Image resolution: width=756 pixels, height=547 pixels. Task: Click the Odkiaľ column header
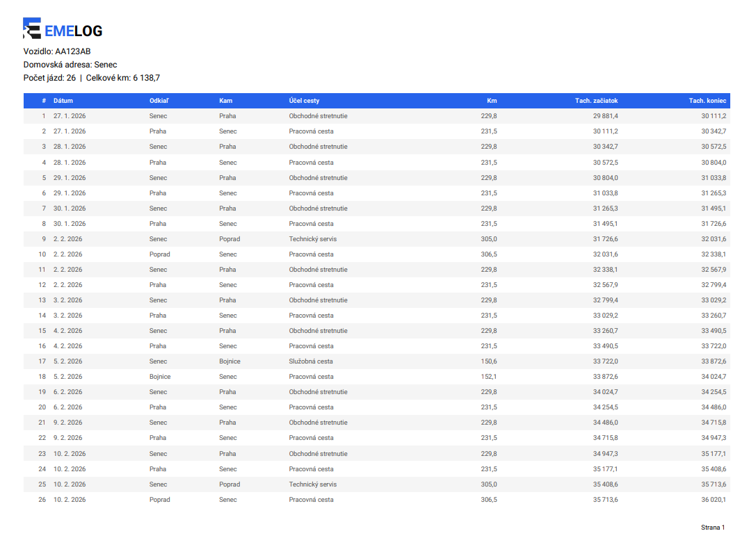(159, 101)
